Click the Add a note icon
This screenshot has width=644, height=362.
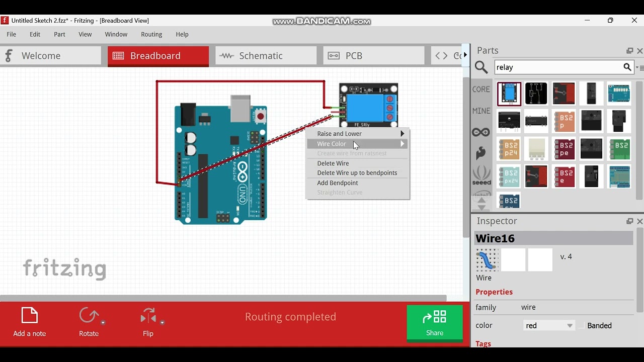coord(30,316)
